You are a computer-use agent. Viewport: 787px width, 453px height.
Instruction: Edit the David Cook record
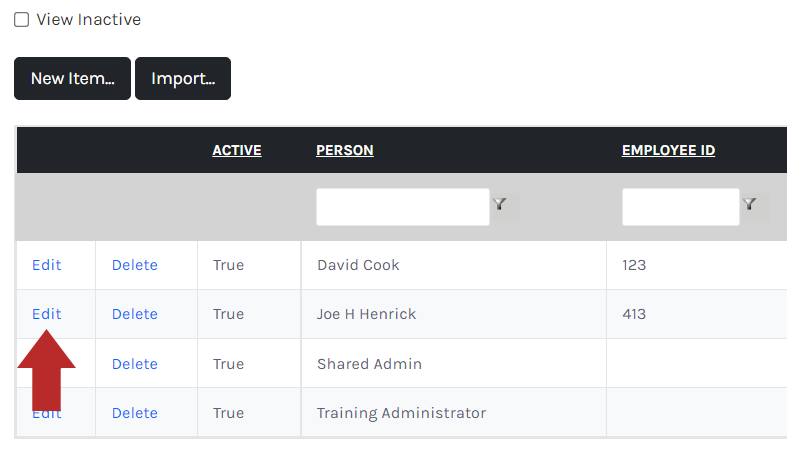pos(47,265)
